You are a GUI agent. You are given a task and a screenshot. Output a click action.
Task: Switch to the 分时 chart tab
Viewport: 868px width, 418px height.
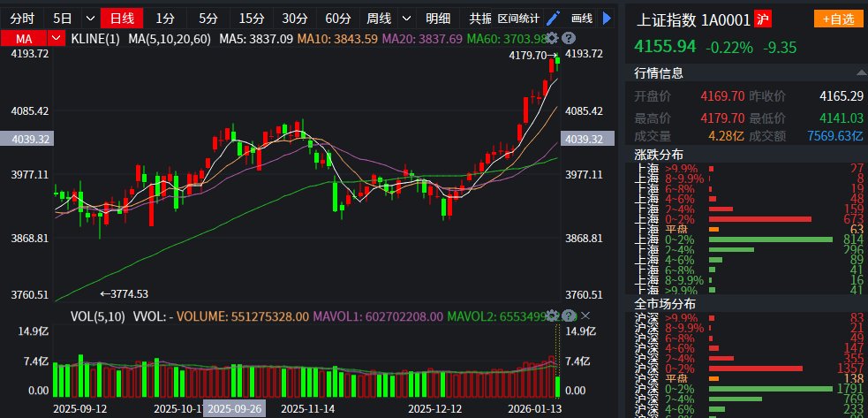(23, 18)
